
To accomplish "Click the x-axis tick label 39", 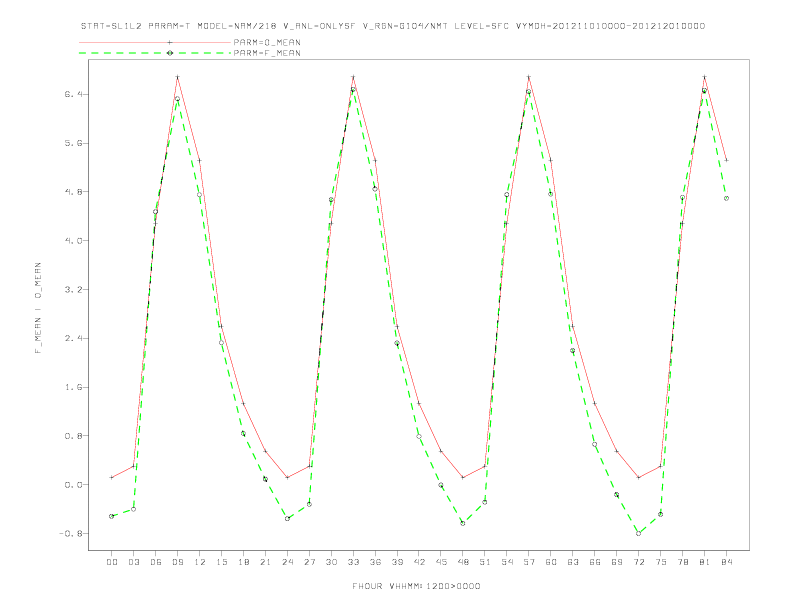I will click(x=397, y=562).
